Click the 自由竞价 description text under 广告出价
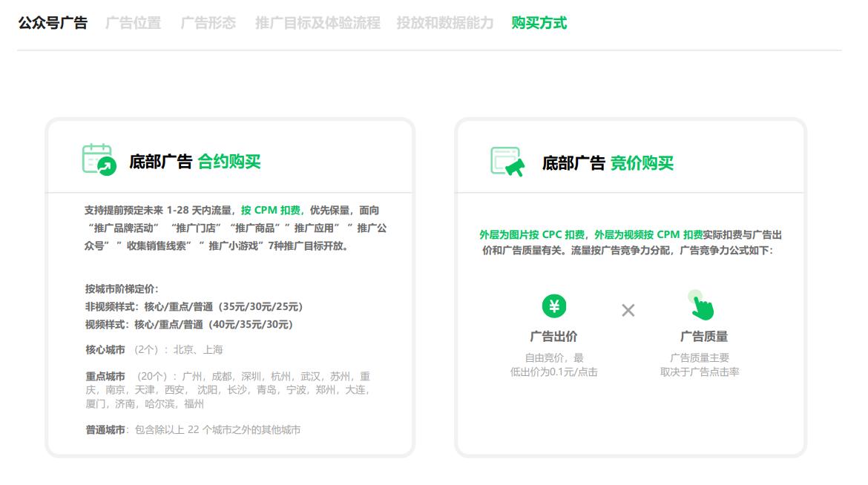The height and width of the screenshot is (485, 868). point(554,363)
